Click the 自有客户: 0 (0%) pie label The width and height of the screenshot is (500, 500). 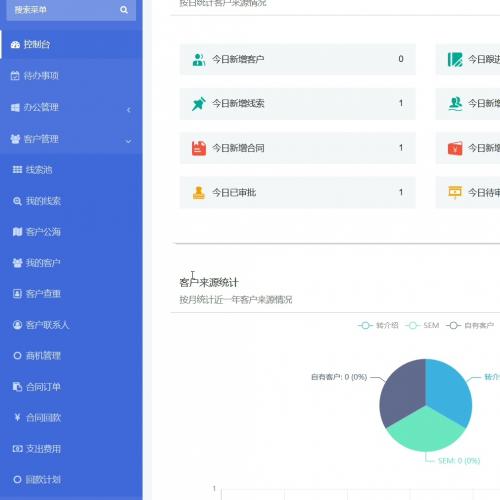pos(339,377)
